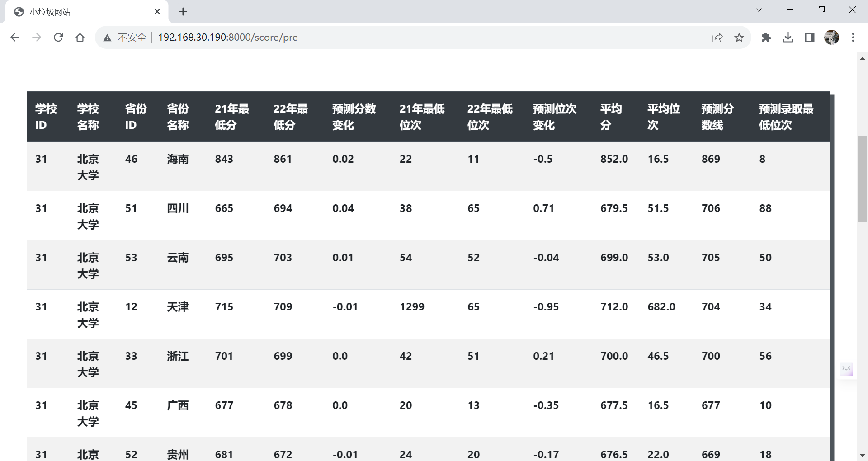Open the downloads panel
The width and height of the screenshot is (868, 461).
tap(788, 38)
